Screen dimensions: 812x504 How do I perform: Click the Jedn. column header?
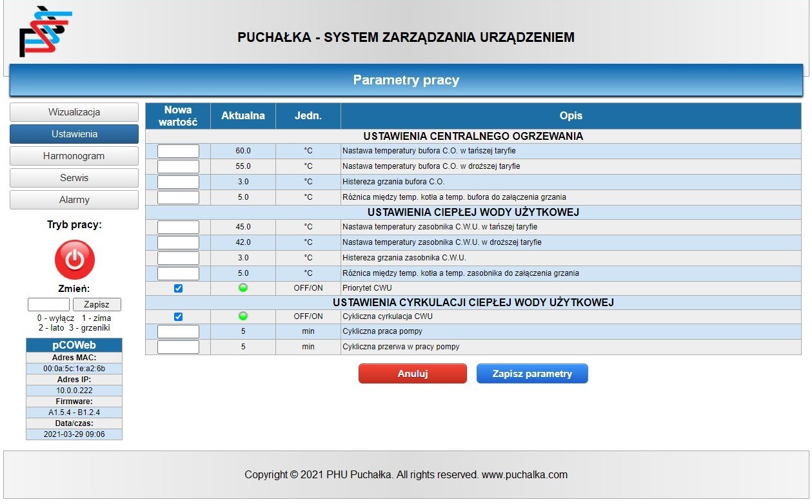[308, 116]
